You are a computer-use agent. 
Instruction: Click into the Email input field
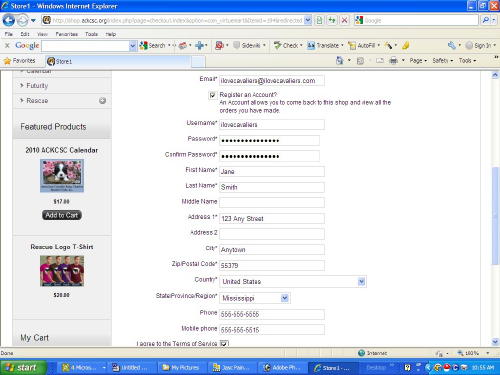272,81
